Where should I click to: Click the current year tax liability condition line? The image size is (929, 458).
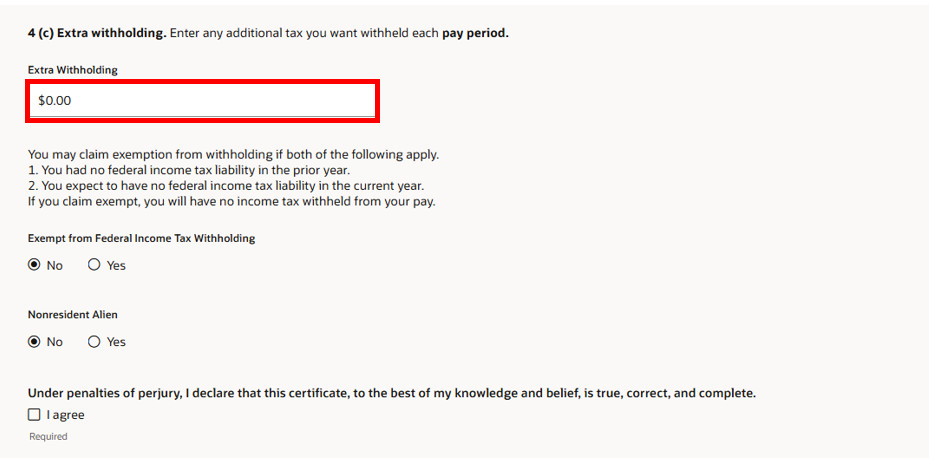coord(226,186)
